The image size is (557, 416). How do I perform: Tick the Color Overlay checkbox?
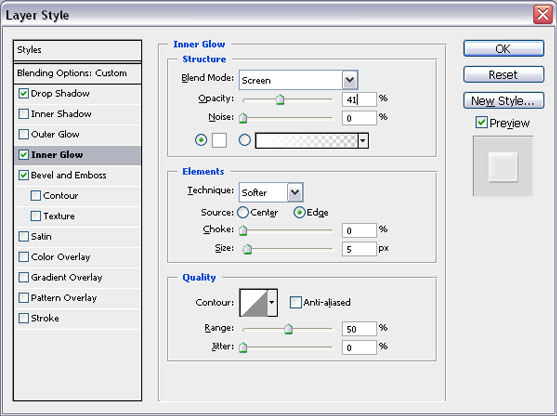23,257
